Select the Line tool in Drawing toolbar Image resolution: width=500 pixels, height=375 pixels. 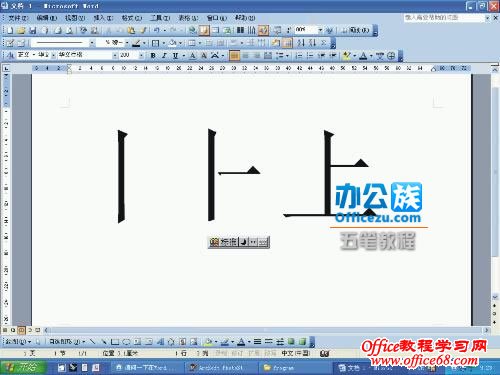pyautogui.click(x=93, y=342)
